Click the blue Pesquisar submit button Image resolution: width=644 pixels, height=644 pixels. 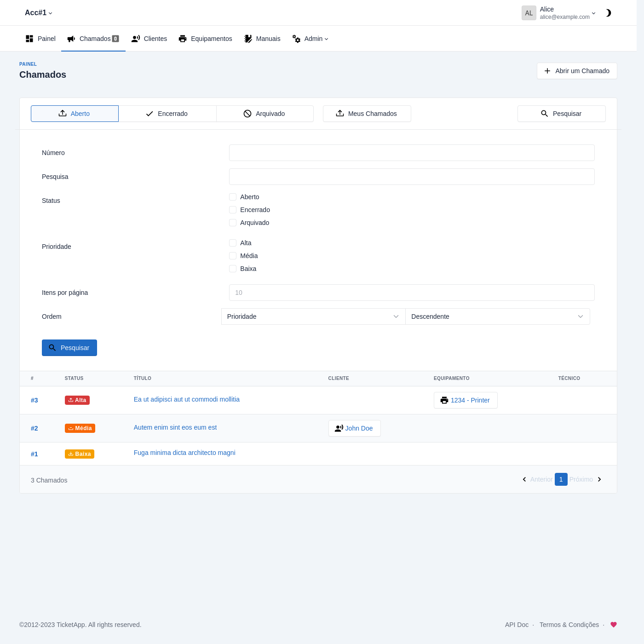click(x=69, y=348)
